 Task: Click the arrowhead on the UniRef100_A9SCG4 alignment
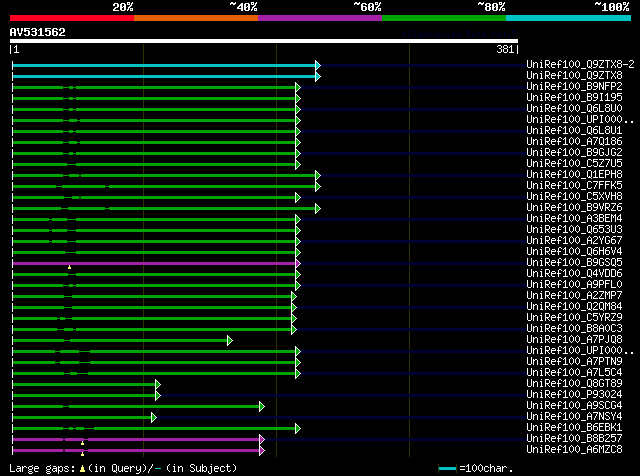(262, 407)
